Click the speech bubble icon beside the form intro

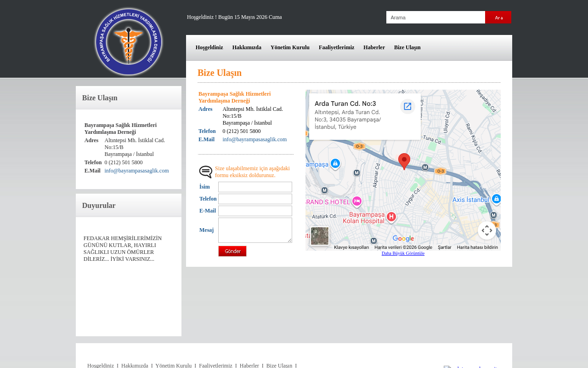(x=206, y=172)
